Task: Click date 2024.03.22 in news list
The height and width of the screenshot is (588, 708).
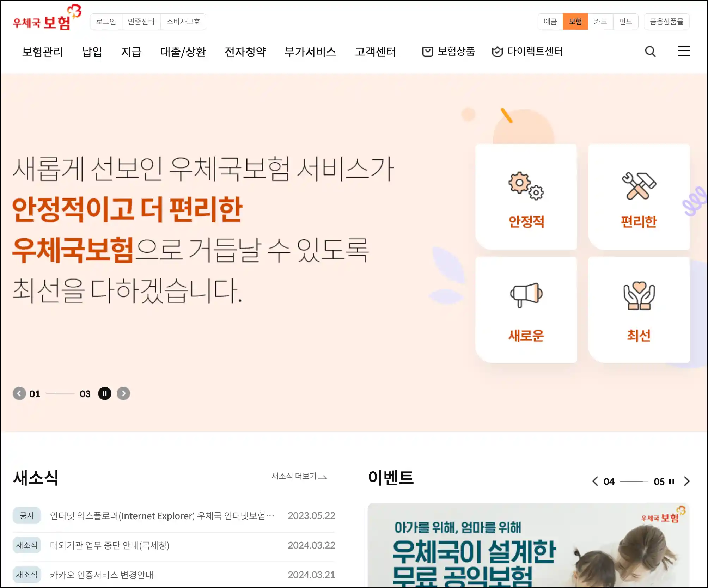Action: [311, 545]
